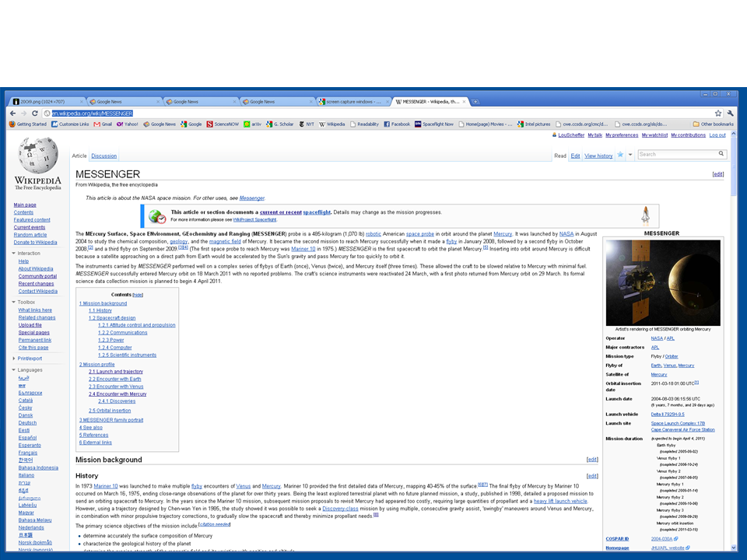Open the Readability bookmark
Screen dimensions: 747x560
coord(364,124)
